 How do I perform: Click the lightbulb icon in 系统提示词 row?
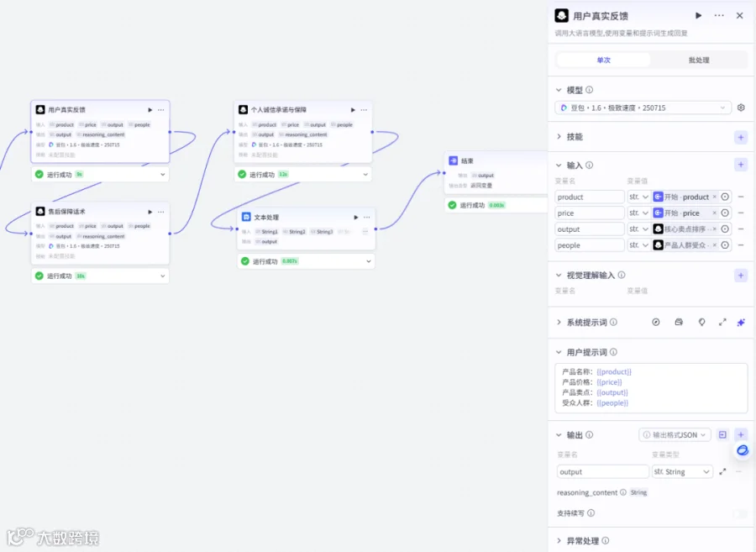[x=701, y=322]
